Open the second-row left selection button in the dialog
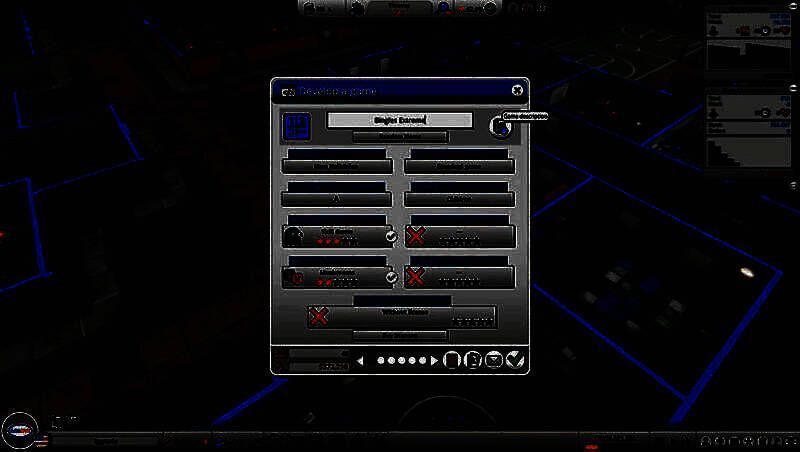Screen dimensions: 800x452 [335, 198]
